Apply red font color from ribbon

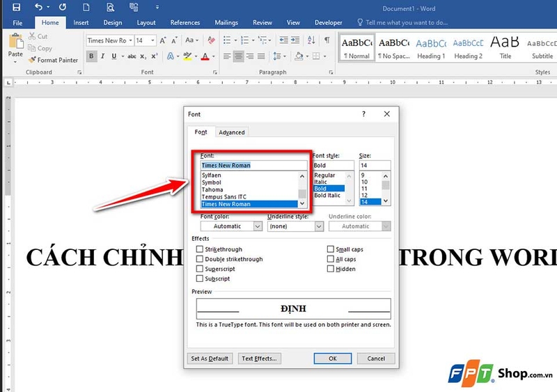point(205,56)
